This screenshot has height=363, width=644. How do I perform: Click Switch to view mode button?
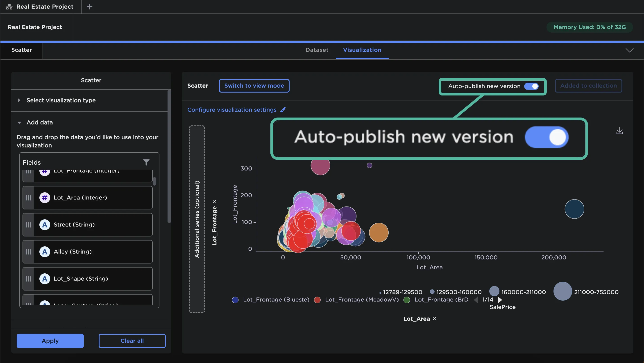tap(254, 86)
